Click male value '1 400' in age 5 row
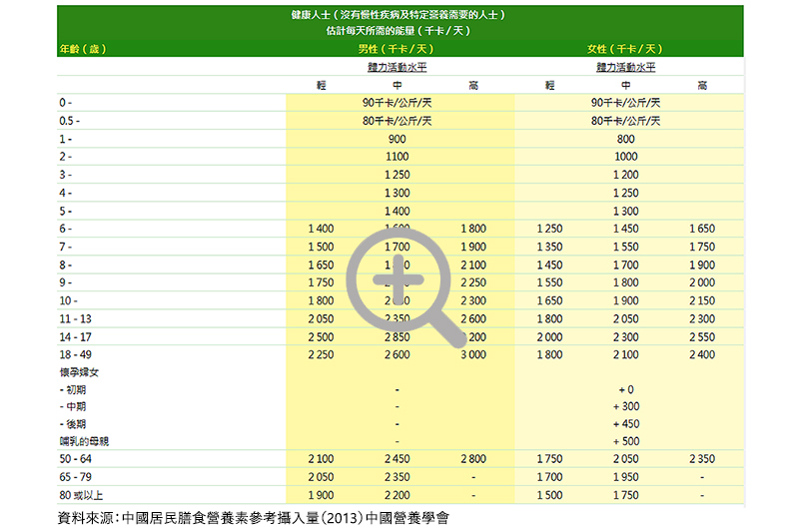The image size is (799, 532). click(397, 211)
